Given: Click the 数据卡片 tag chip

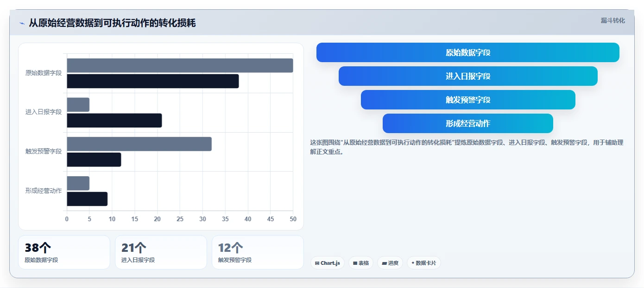Looking at the screenshot, I should click(x=423, y=263).
